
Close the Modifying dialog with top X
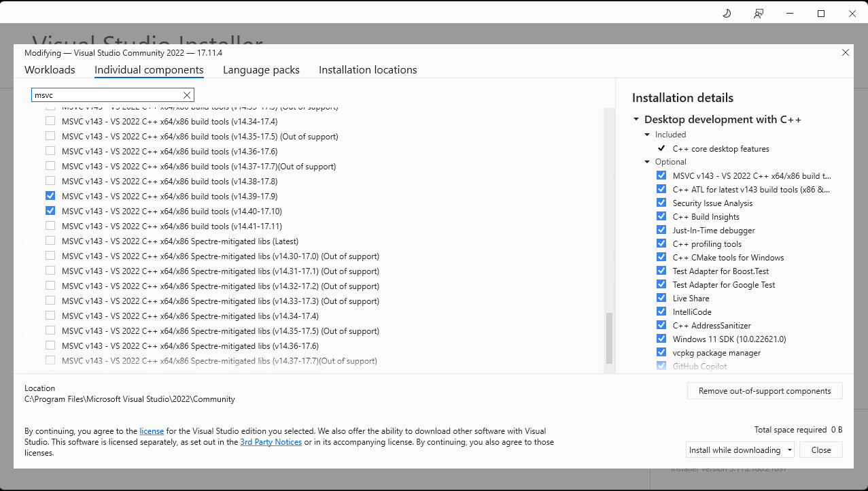846,52
